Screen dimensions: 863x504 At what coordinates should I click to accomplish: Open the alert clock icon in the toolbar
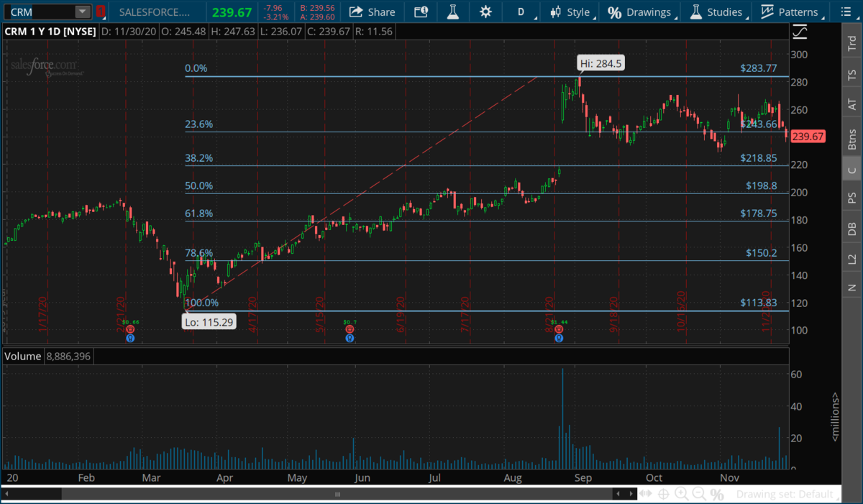421,12
